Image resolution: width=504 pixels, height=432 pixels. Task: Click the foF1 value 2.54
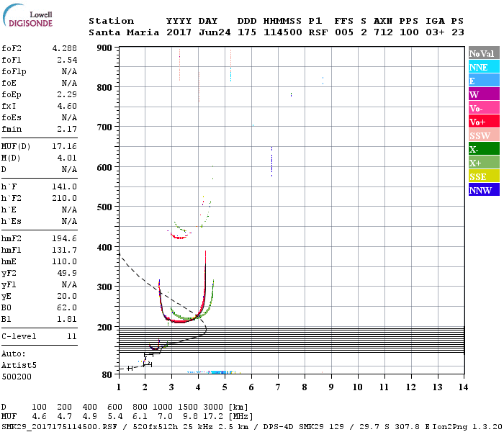point(67,60)
